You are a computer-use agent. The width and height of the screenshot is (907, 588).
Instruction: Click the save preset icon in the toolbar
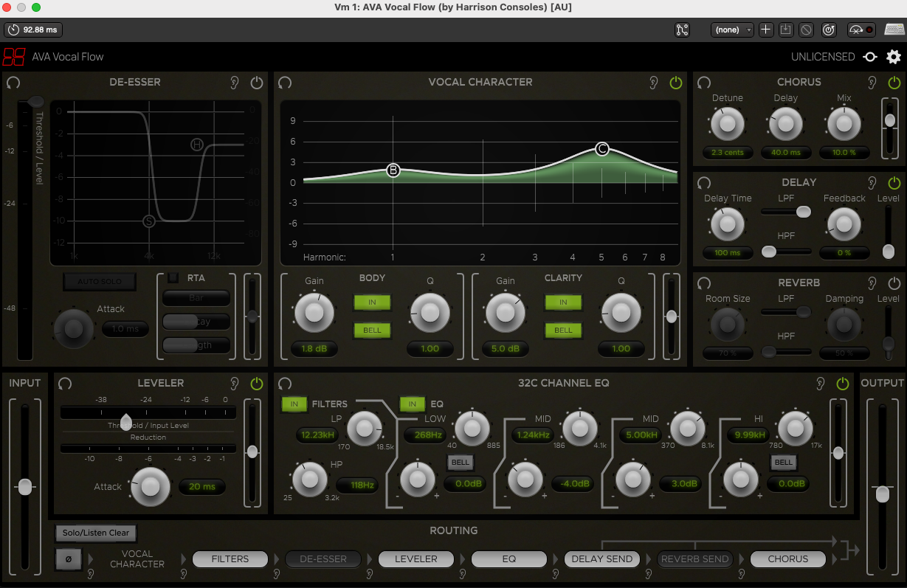(x=786, y=30)
